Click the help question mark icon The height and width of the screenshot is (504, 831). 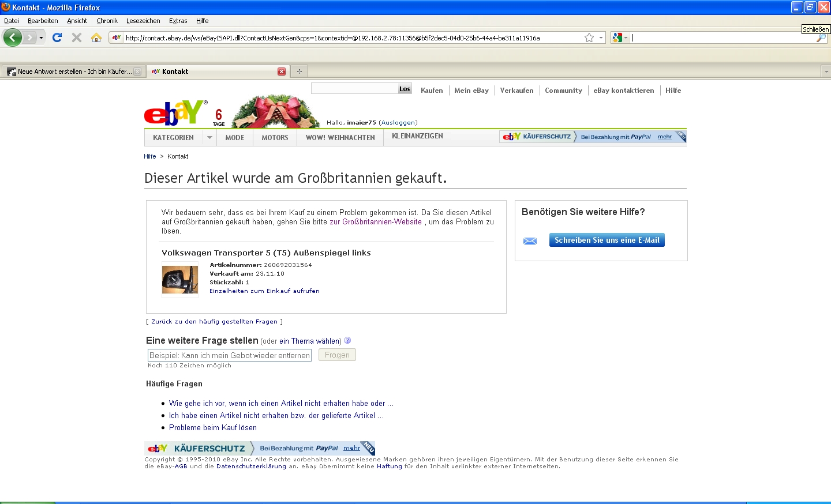(x=347, y=340)
